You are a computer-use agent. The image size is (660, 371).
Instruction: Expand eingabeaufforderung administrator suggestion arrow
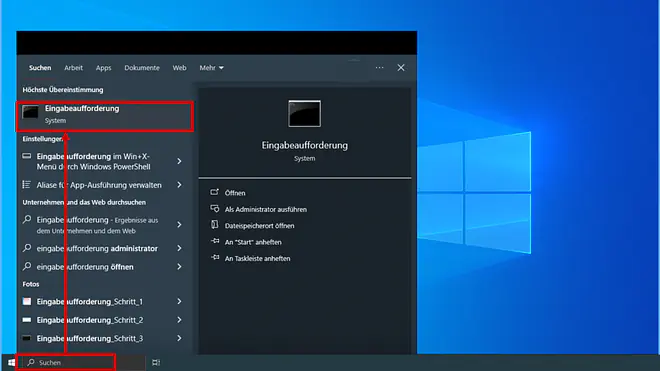click(x=179, y=248)
